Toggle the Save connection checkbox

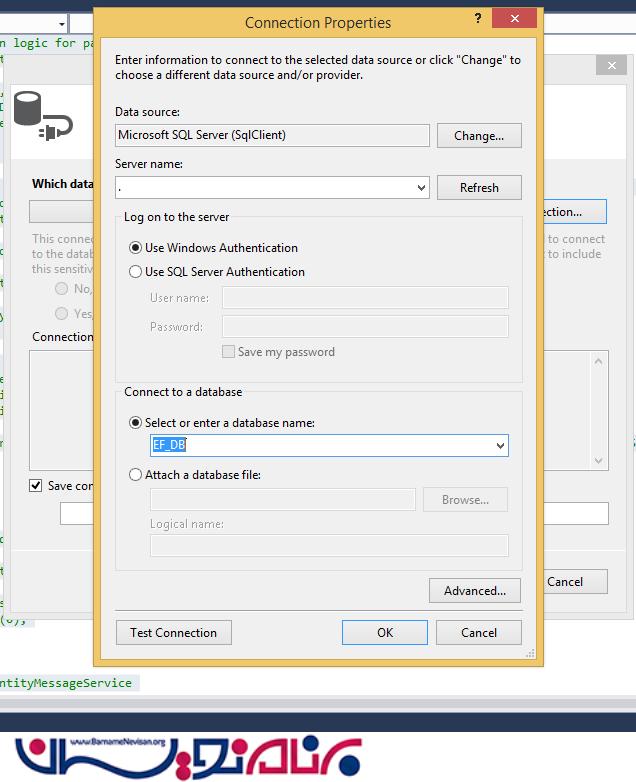pyautogui.click(x=36, y=486)
